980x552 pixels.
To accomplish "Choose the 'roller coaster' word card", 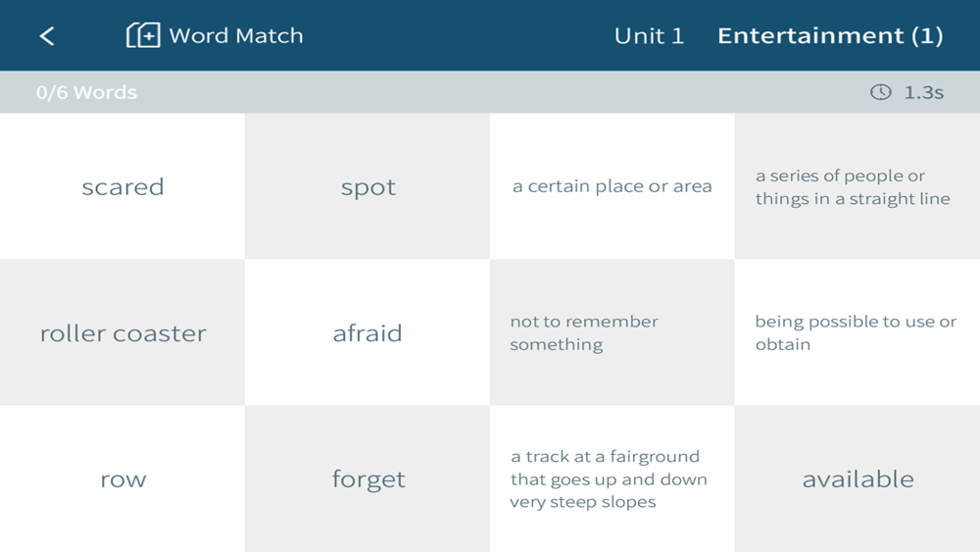I will 122,332.
